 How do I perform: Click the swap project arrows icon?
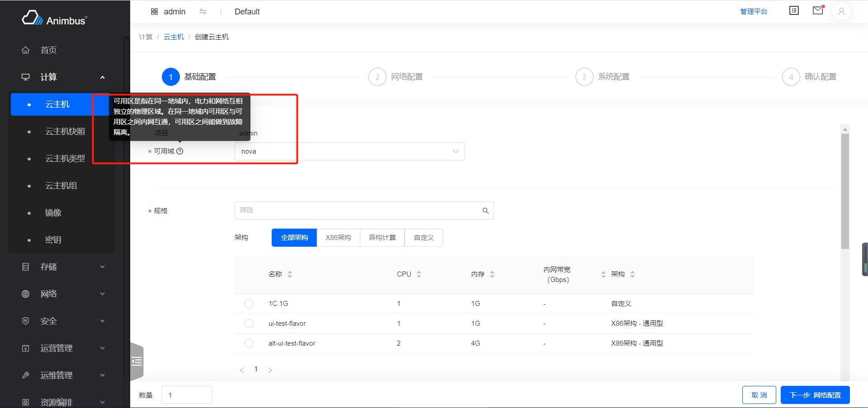pos(203,12)
